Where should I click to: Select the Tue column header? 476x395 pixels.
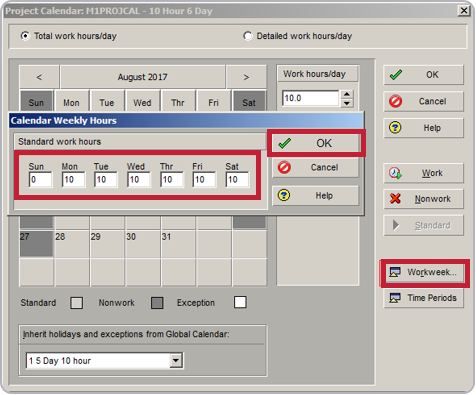(x=107, y=101)
